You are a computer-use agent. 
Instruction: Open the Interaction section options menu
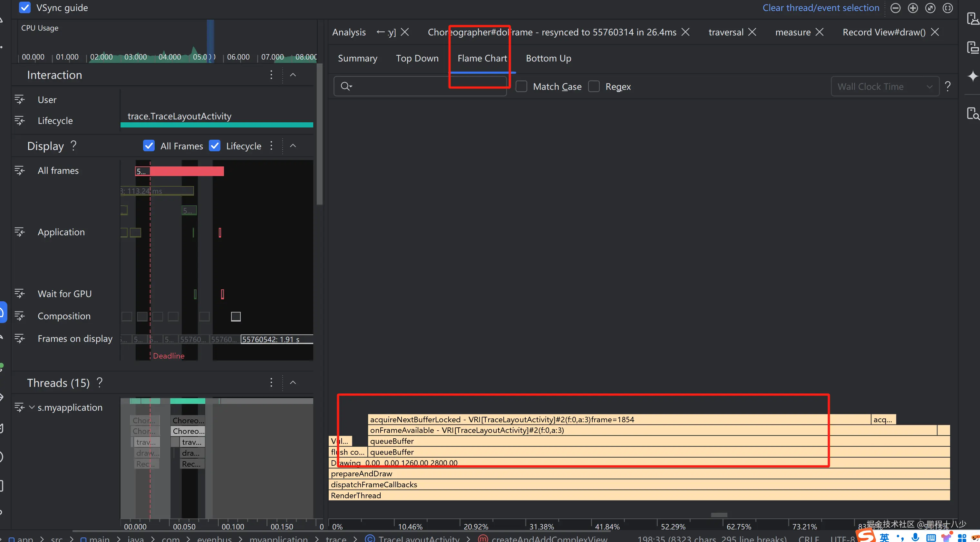tap(271, 75)
